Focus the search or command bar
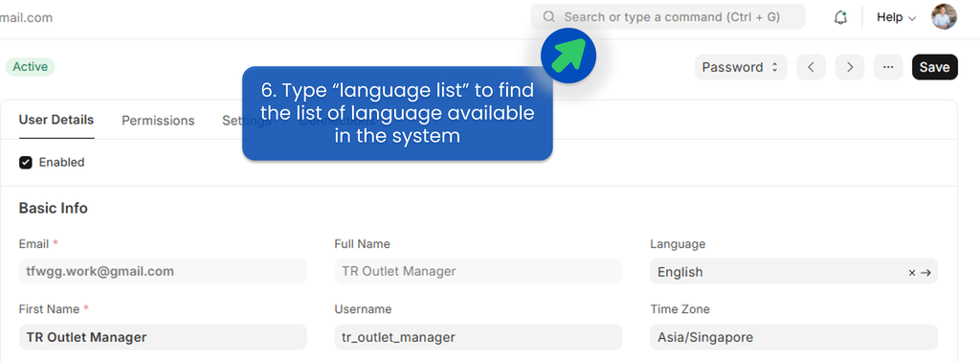The height and width of the screenshot is (362, 980). [x=668, y=17]
